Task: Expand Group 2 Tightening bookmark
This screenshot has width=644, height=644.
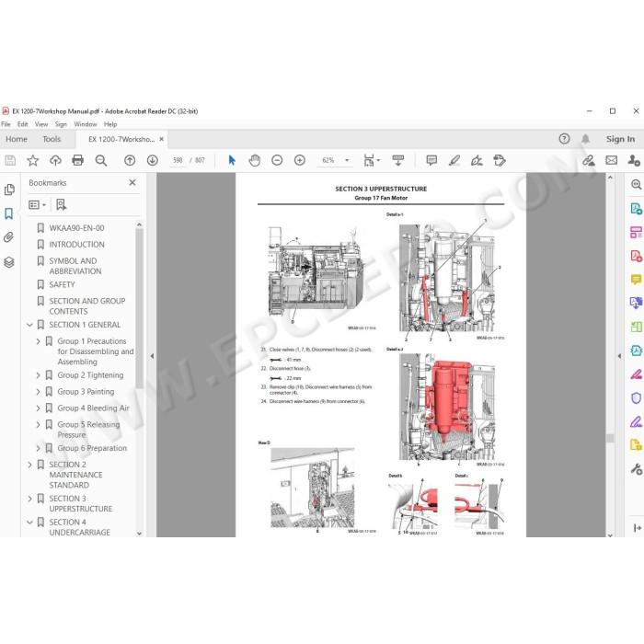Action: click(x=38, y=375)
